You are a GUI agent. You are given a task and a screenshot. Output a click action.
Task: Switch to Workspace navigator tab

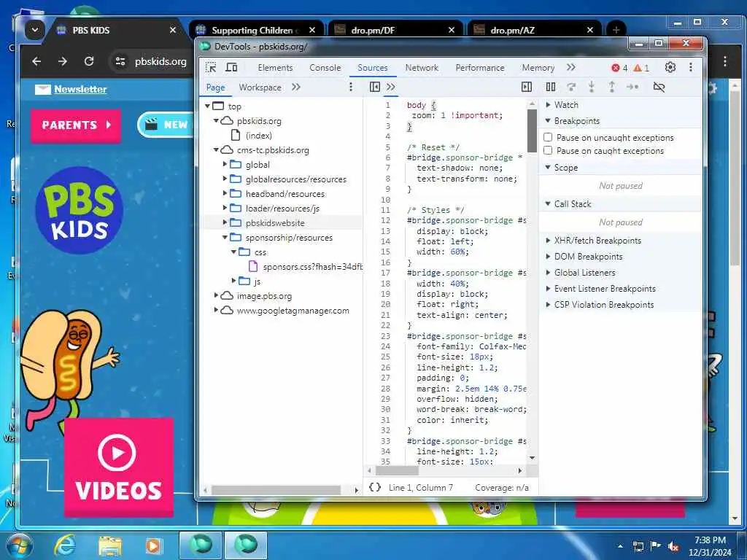pos(260,87)
